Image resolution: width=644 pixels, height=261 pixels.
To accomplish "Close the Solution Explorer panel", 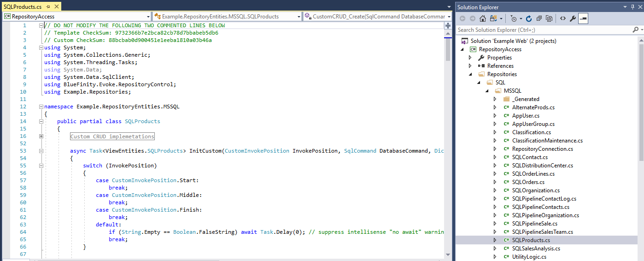I will pos(639,7).
